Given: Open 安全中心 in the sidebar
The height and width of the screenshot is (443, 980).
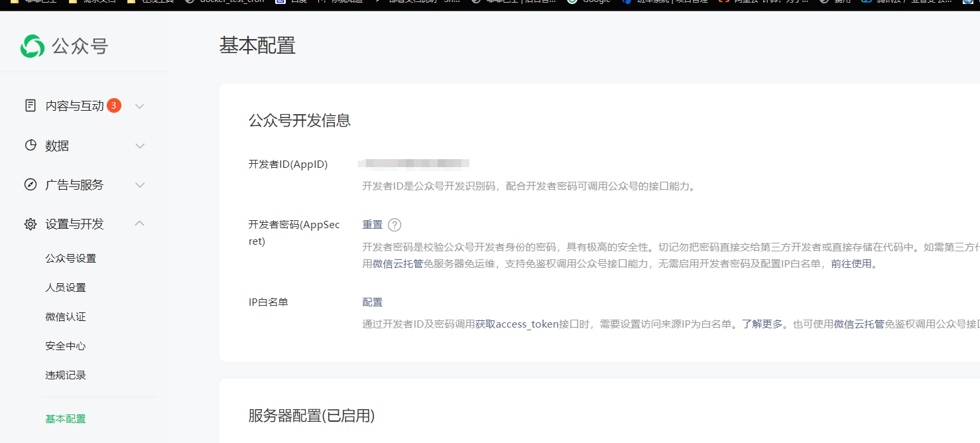Looking at the screenshot, I should pos(66,346).
